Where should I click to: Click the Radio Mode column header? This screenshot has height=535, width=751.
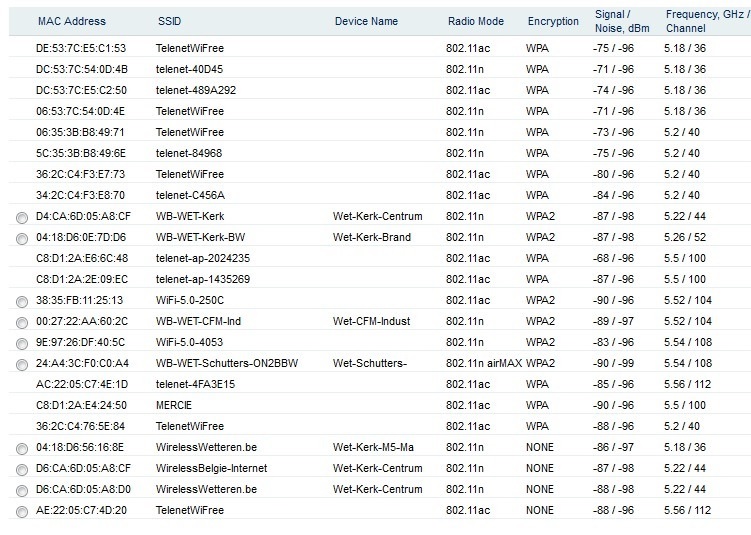pyautogui.click(x=475, y=21)
